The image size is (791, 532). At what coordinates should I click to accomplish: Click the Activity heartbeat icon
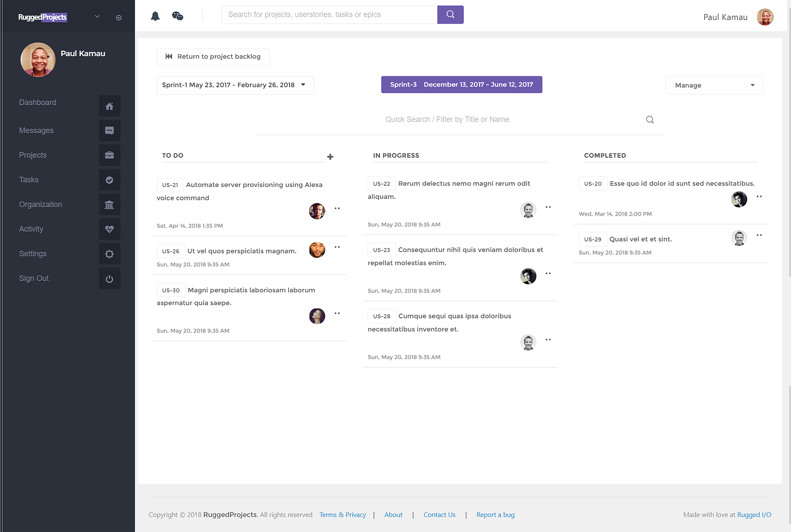[109, 229]
